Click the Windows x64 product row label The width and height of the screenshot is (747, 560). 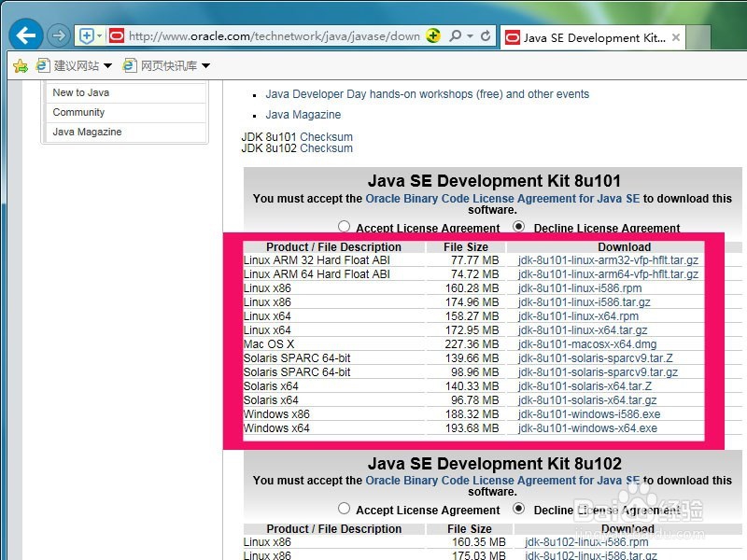tap(276, 428)
